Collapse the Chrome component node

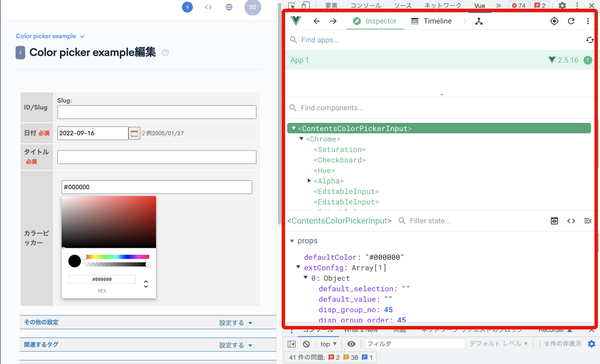click(x=302, y=139)
